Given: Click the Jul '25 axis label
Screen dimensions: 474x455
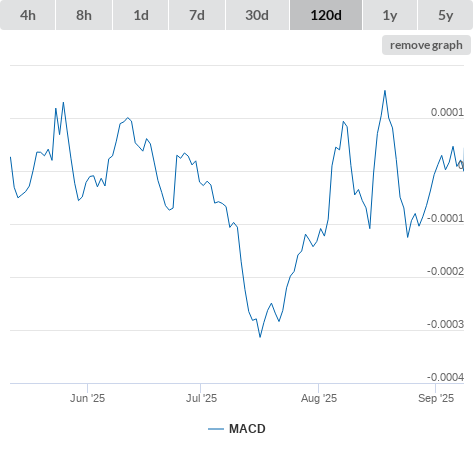Looking at the screenshot, I should (x=201, y=398).
